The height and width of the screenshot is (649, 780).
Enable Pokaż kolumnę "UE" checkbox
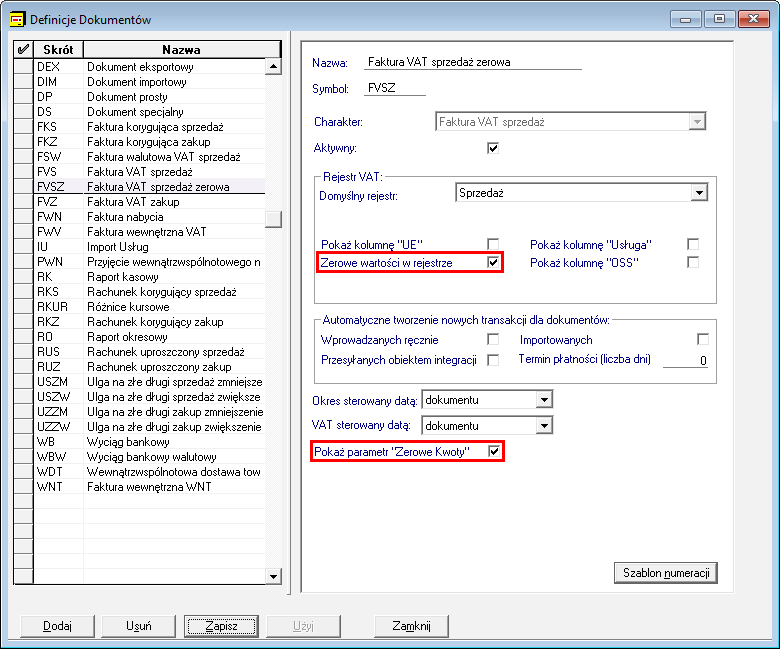pyautogui.click(x=492, y=244)
